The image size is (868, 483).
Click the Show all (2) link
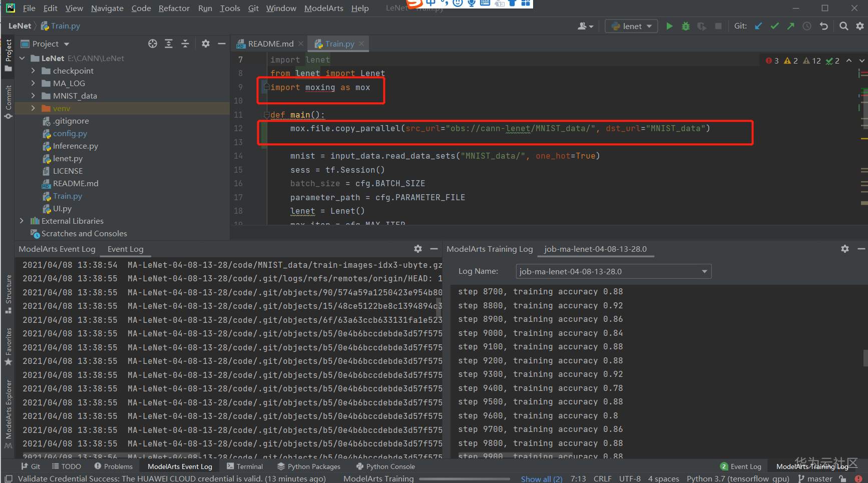[541, 479]
